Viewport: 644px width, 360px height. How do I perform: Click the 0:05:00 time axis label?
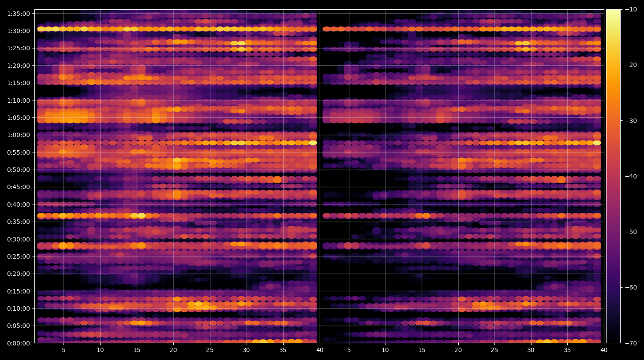19,326
